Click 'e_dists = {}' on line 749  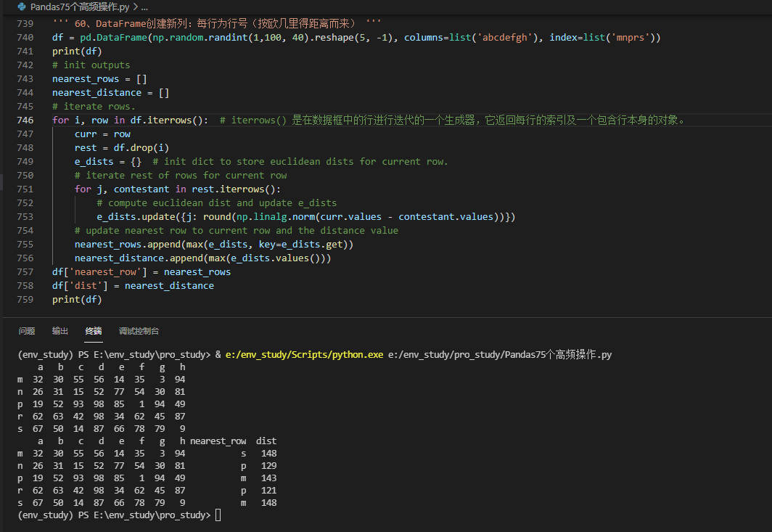(x=108, y=162)
